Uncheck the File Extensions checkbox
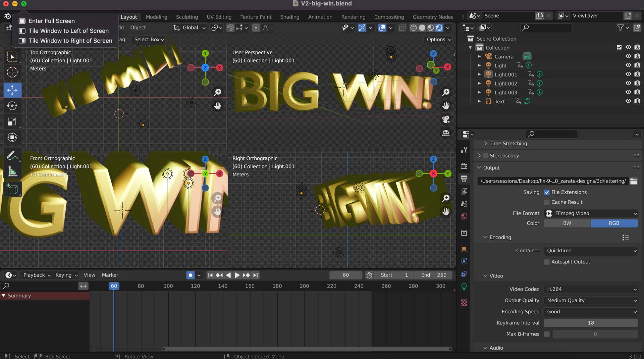 coord(547,192)
